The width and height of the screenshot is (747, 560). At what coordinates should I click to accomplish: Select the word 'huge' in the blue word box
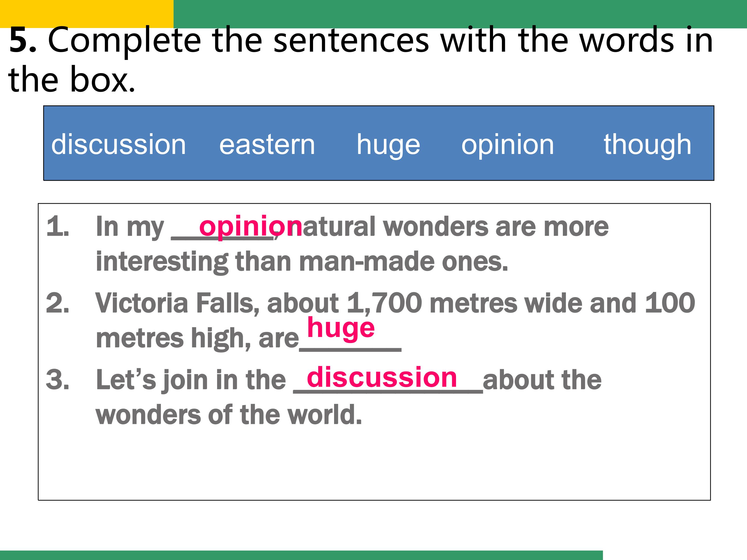[388, 145]
